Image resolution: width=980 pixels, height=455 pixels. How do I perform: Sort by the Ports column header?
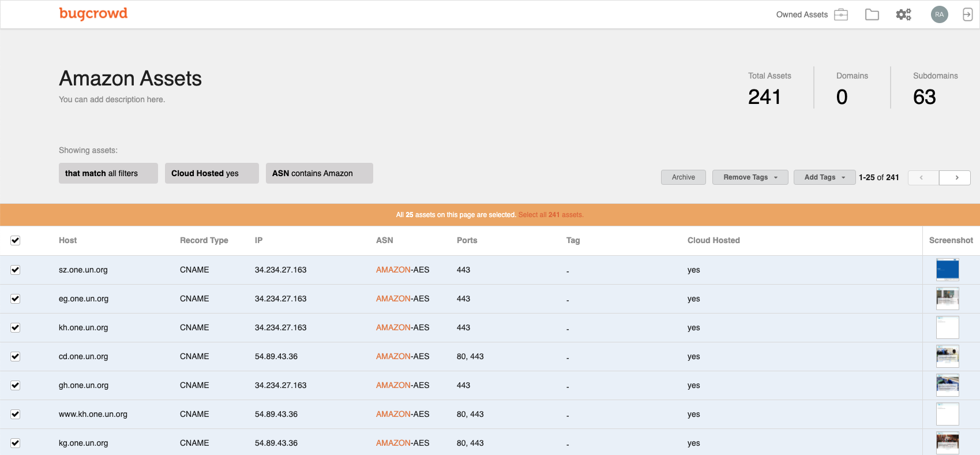click(467, 240)
